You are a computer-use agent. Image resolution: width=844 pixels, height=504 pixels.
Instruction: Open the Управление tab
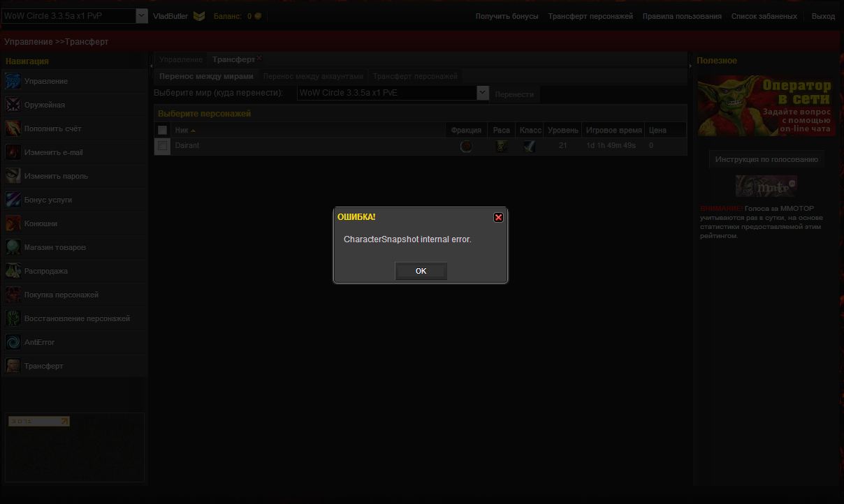coord(181,60)
